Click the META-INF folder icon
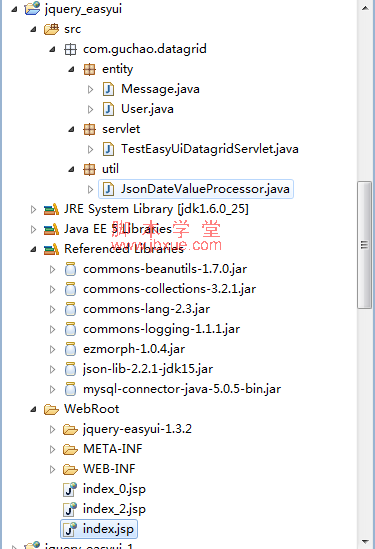The width and height of the screenshot is (375, 549). 70,449
